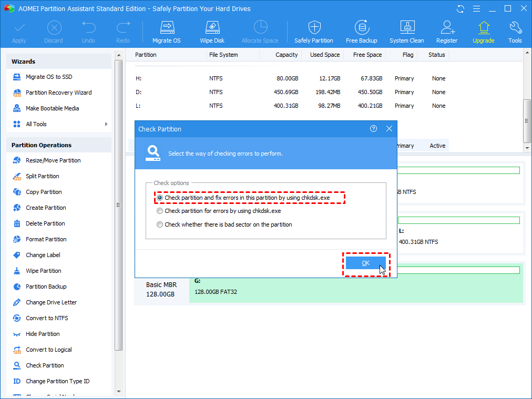Image resolution: width=532 pixels, height=399 pixels.
Task: Click the sidebar scroll-up arrow
Action: (x=119, y=55)
